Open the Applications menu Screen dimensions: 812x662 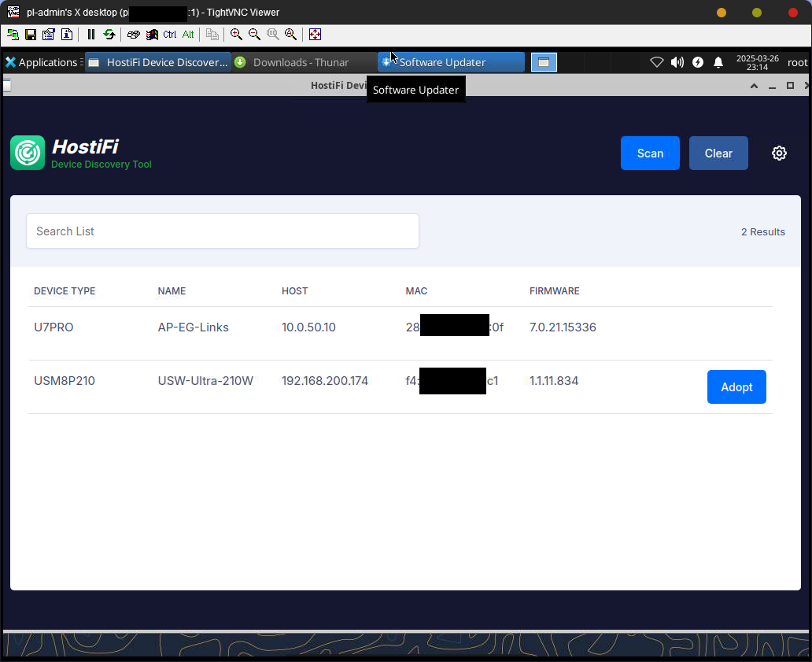(x=42, y=62)
